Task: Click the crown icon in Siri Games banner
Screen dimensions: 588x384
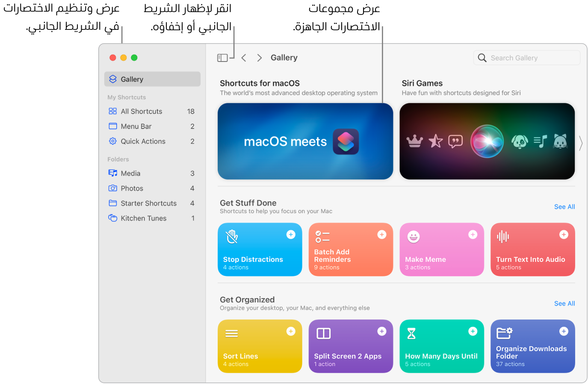Action: pyautogui.click(x=415, y=141)
